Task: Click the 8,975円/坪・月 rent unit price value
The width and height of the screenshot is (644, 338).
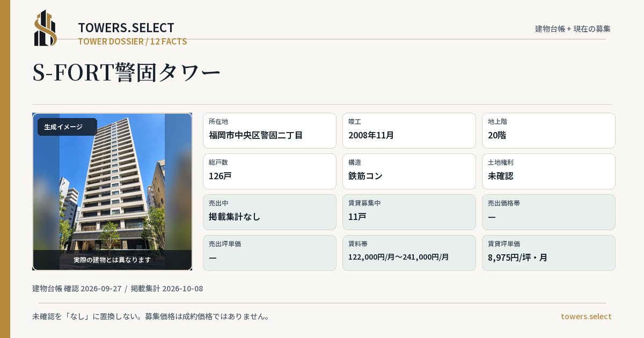Action: (517, 258)
